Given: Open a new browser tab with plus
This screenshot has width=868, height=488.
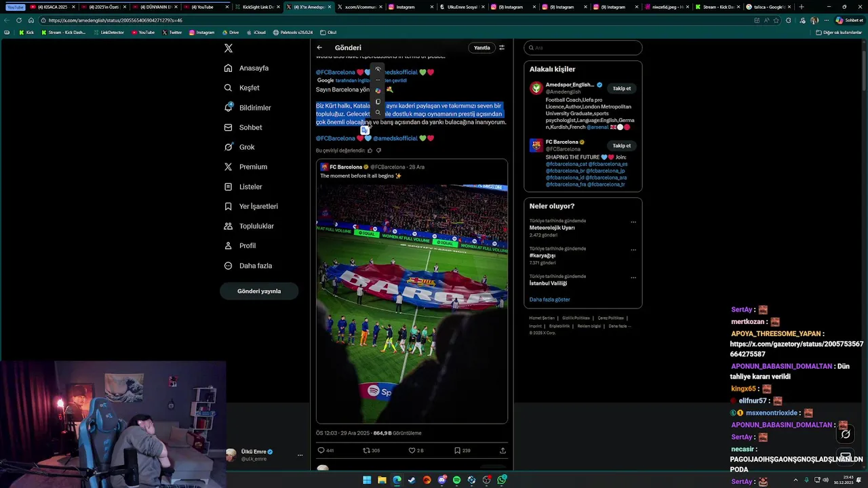Looking at the screenshot, I should click(x=802, y=7).
